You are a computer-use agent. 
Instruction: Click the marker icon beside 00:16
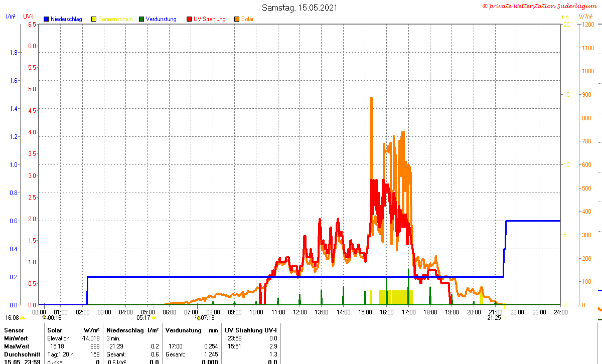tap(44, 317)
